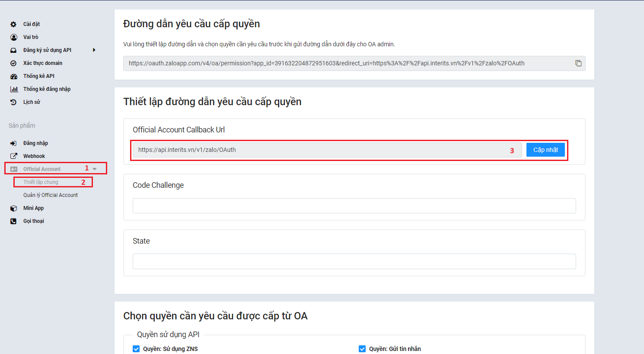Focus the Code Challenge input field
Screen dimensions: 644x354
click(x=354, y=206)
